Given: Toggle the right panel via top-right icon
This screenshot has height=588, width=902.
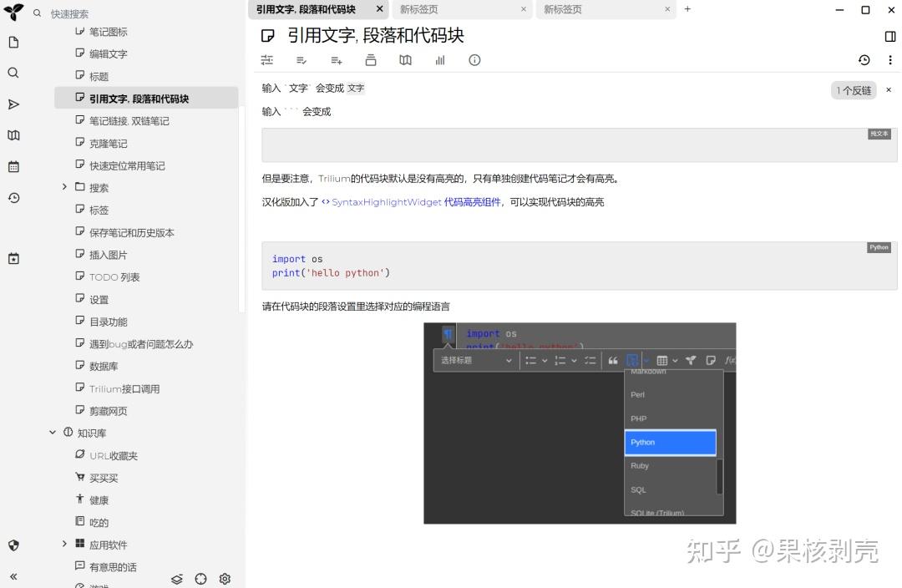Looking at the screenshot, I should (889, 35).
